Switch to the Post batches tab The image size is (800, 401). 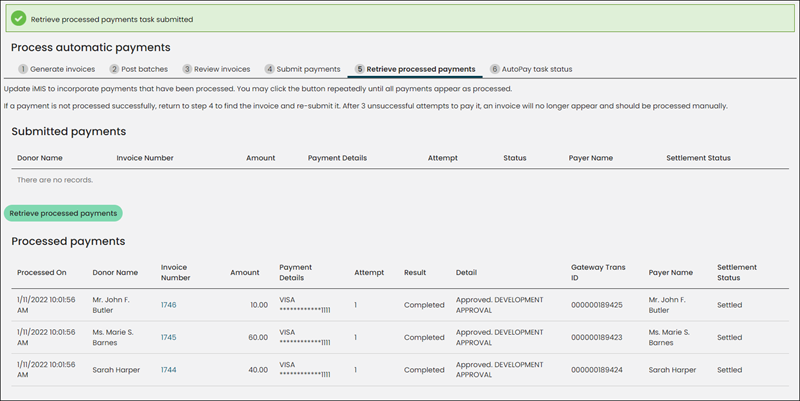click(x=139, y=69)
